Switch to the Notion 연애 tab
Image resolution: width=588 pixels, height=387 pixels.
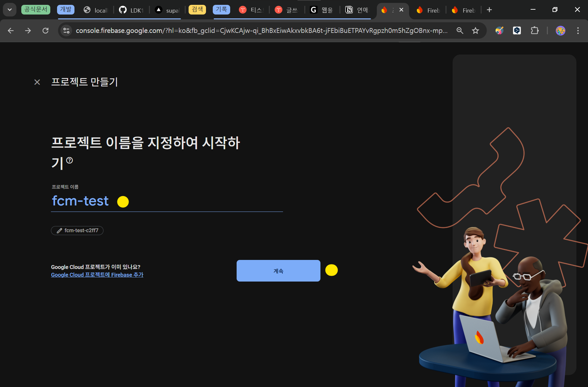click(x=358, y=10)
